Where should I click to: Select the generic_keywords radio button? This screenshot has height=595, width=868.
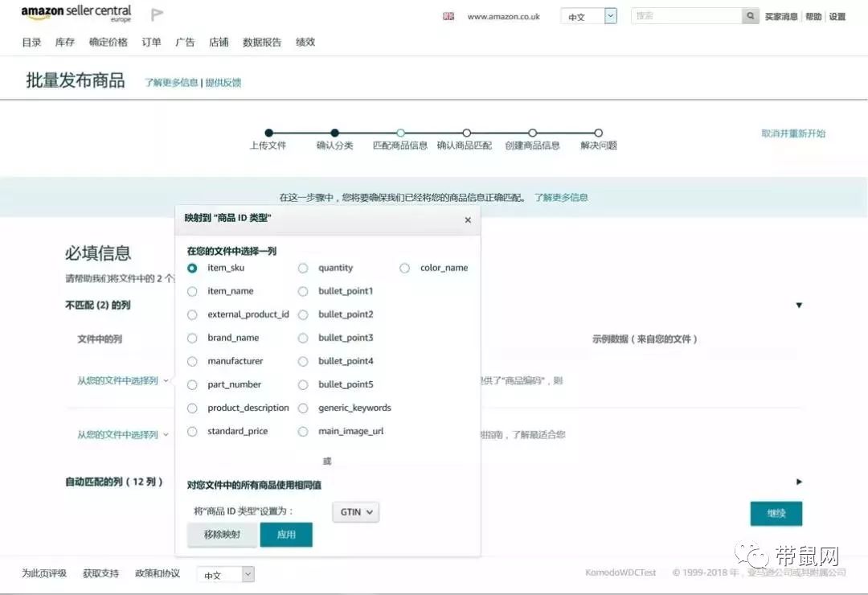[303, 408]
